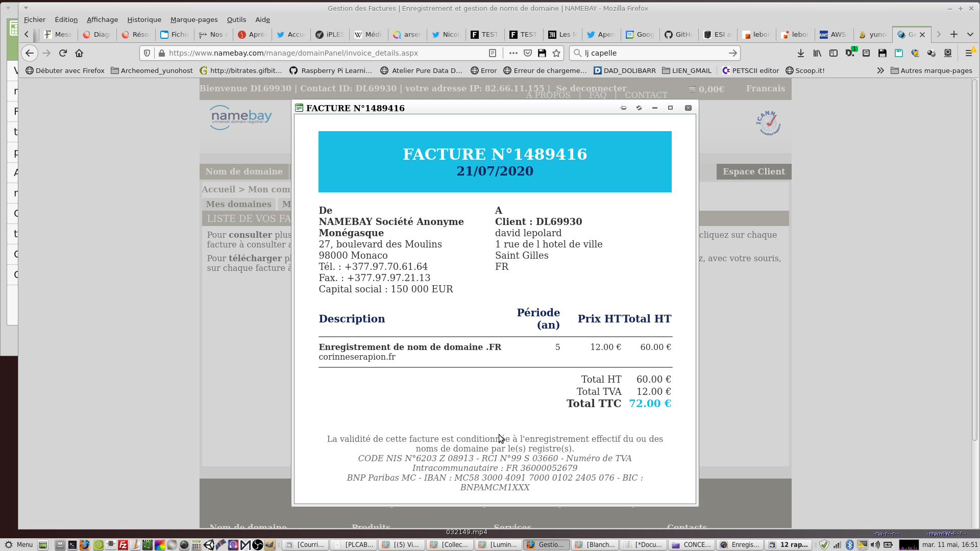This screenshot has width=980, height=551.
Task: Pin the FACTURE N°1489416 popup window
Action: point(623,108)
